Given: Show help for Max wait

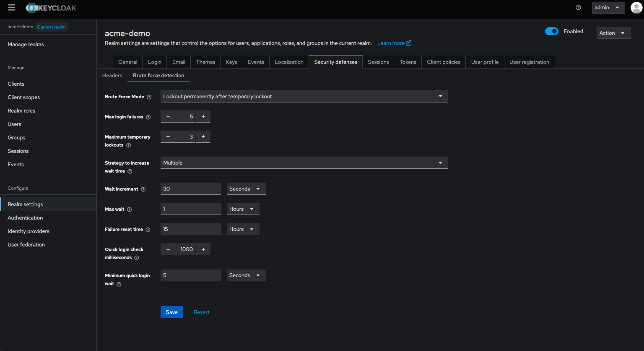Looking at the screenshot, I should (129, 210).
